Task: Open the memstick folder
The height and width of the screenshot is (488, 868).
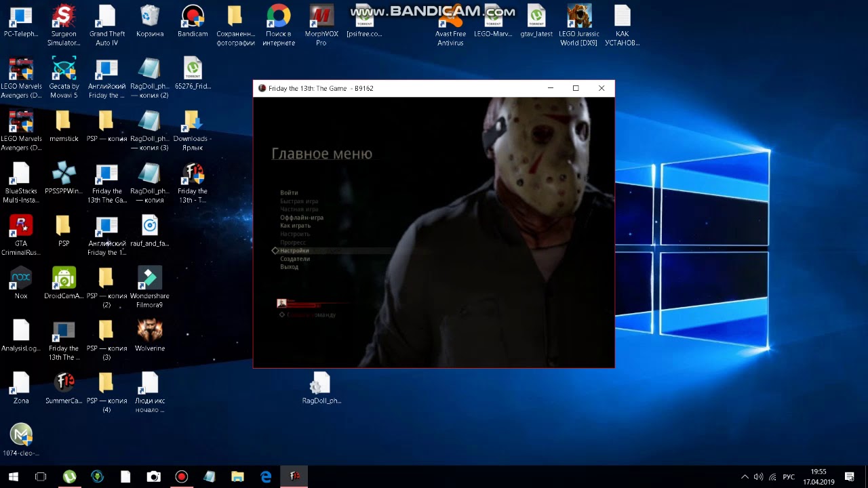Action: pos(64,127)
